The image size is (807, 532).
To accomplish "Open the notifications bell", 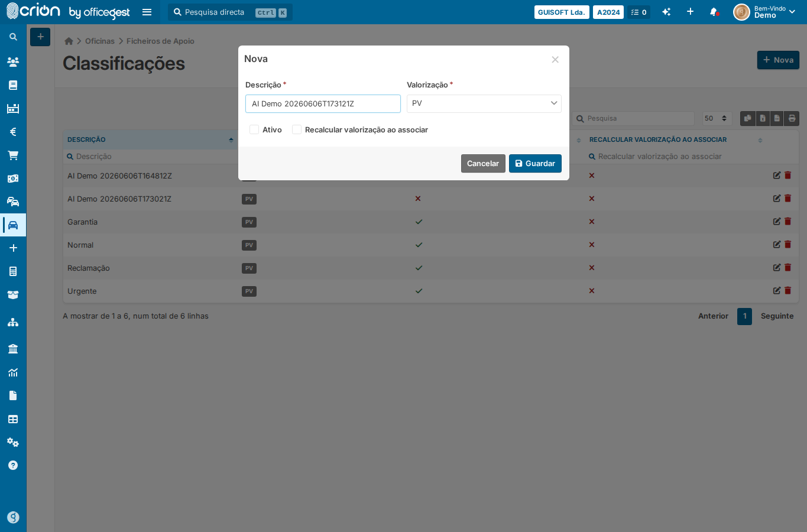I will pyautogui.click(x=714, y=12).
